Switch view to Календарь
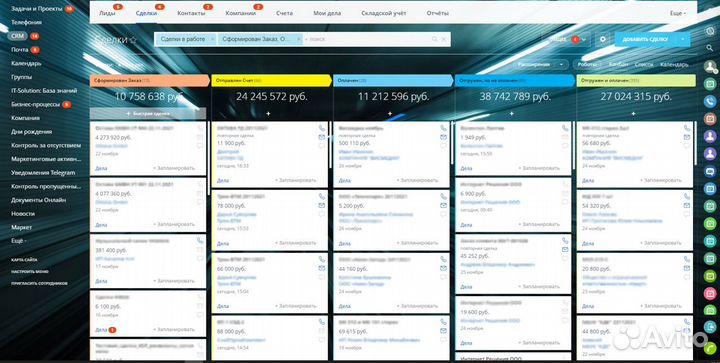720x363 pixels. [674, 65]
